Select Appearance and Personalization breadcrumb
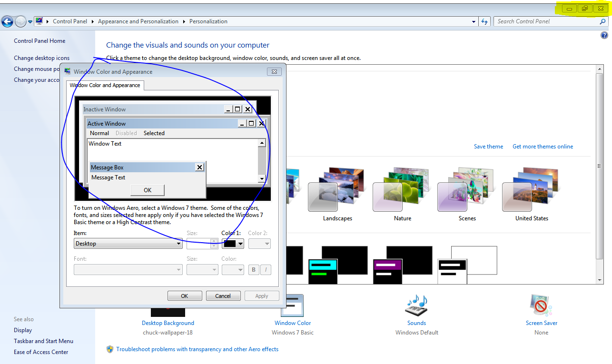 (x=138, y=21)
